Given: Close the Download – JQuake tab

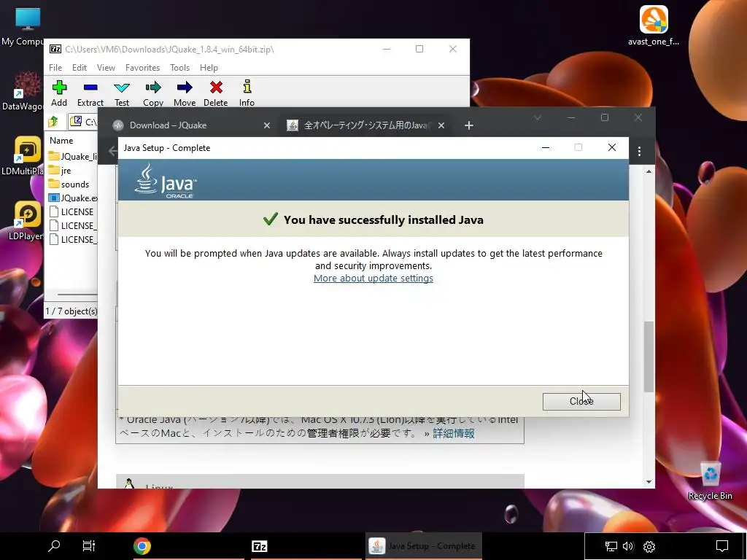Looking at the screenshot, I should [x=267, y=125].
